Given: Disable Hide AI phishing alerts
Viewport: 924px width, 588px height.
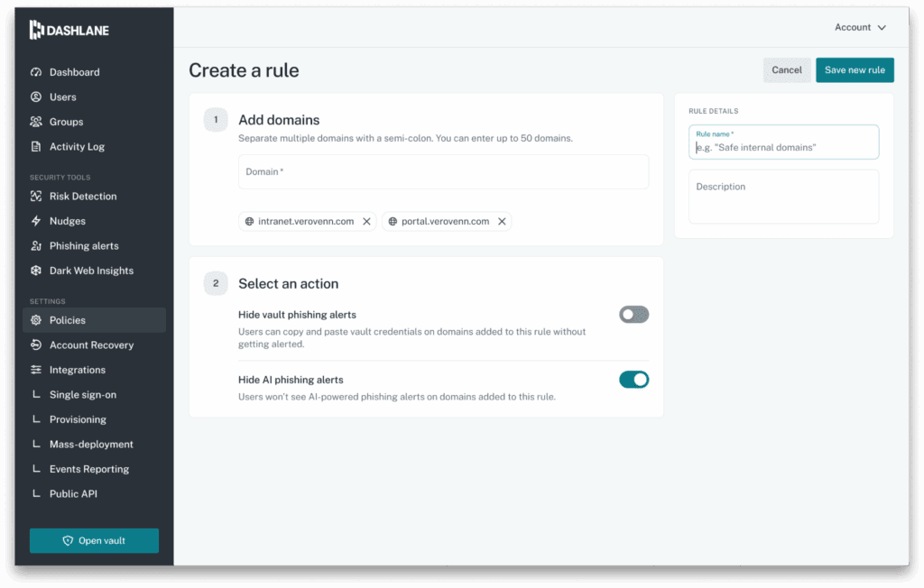Looking at the screenshot, I should tap(634, 380).
